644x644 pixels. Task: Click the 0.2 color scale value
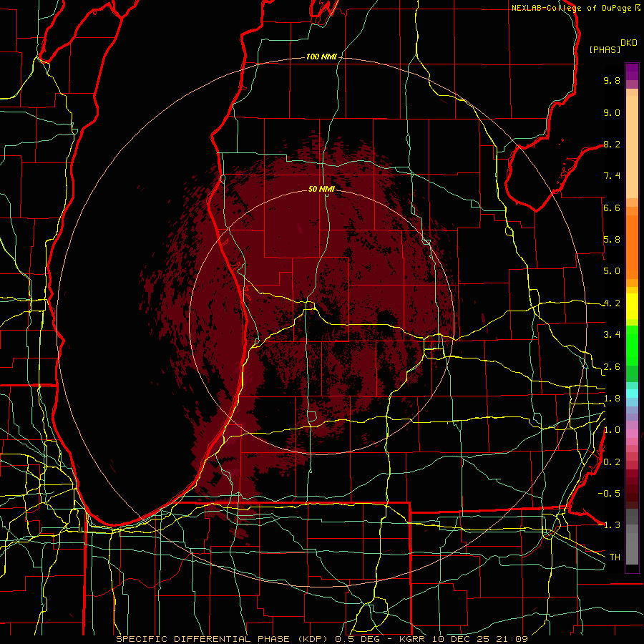[x=612, y=462]
